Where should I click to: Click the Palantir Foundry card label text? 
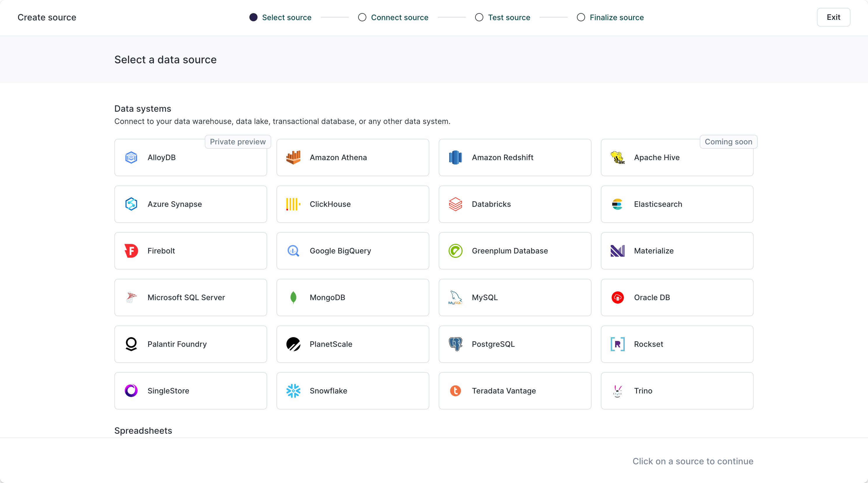click(x=177, y=344)
